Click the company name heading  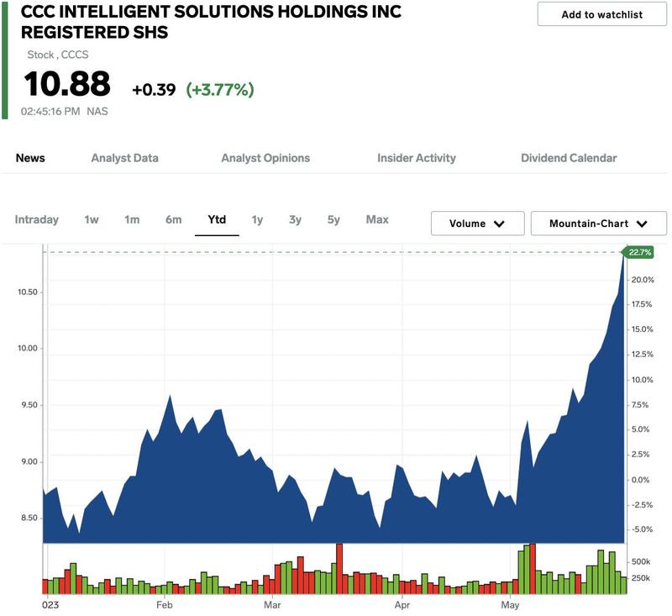point(212,22)
